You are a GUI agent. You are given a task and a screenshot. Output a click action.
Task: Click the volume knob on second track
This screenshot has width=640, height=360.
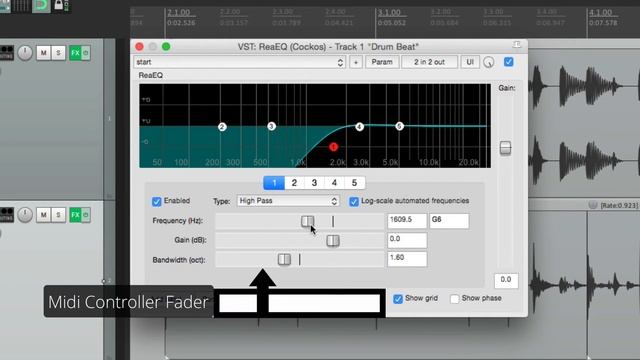tap(25, 215)
